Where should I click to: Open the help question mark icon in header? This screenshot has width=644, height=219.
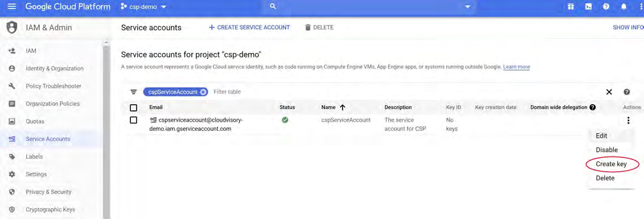[x=606, y=7]
